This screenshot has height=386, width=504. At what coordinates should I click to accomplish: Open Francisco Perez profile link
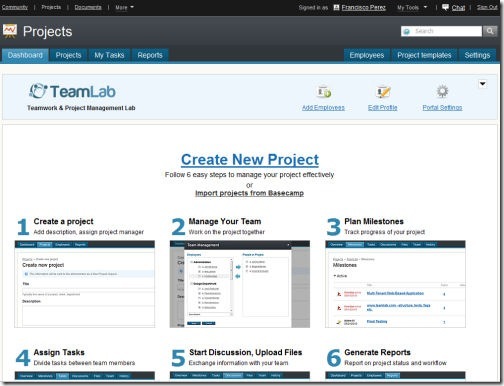(x=363, y=7)
